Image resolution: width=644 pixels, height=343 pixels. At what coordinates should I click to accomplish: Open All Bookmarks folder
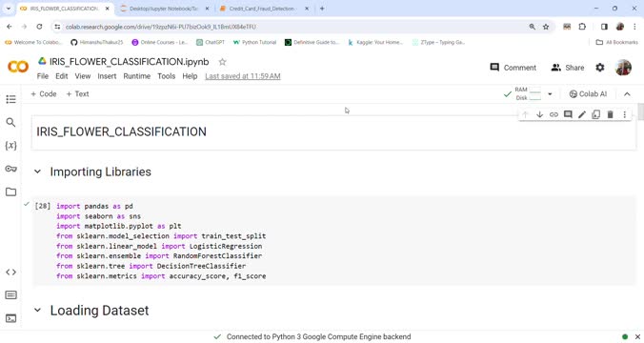pos(617,42)
